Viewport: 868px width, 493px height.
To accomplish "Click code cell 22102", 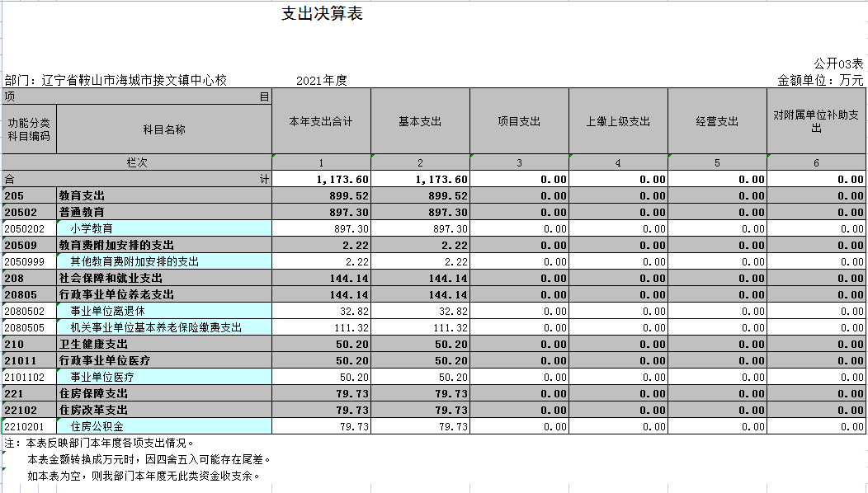I will pos(29,410).
